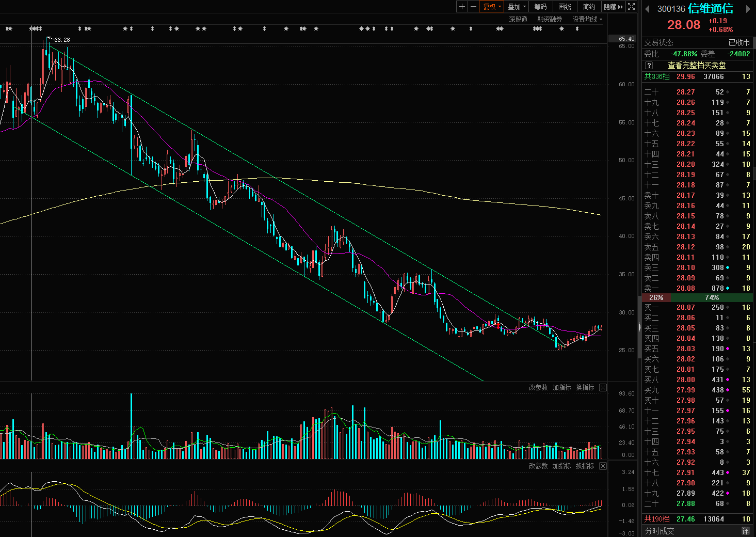Click the magenta diamond beside 190 in 买五
The image size is (756, 537).
tap(728, 349)
